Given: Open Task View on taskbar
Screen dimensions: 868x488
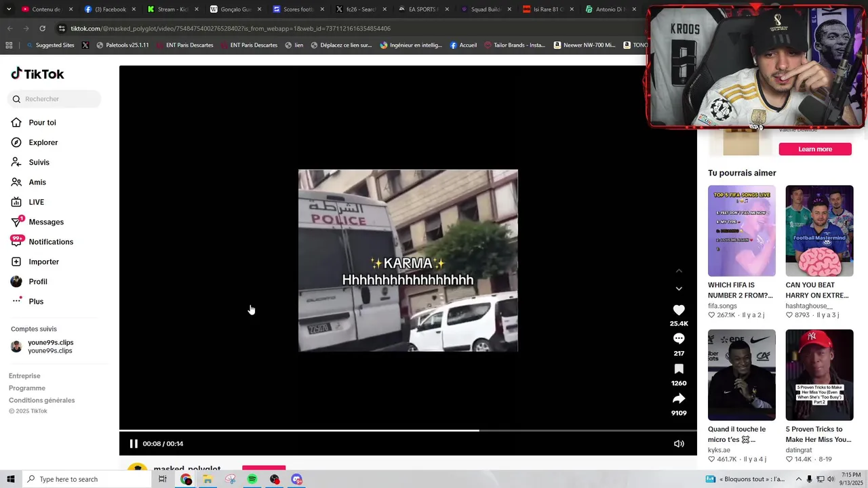Looking at the screenshot, I should click(163, 479).
